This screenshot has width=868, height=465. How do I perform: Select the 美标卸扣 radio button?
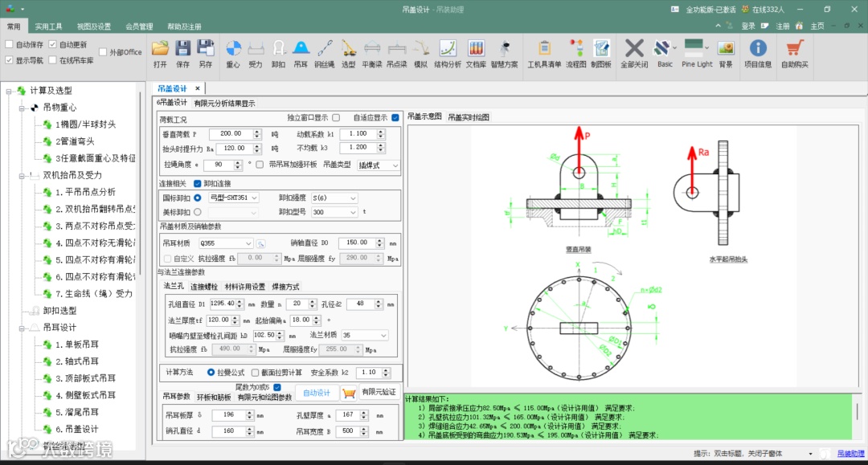click(x=197, y=212)
